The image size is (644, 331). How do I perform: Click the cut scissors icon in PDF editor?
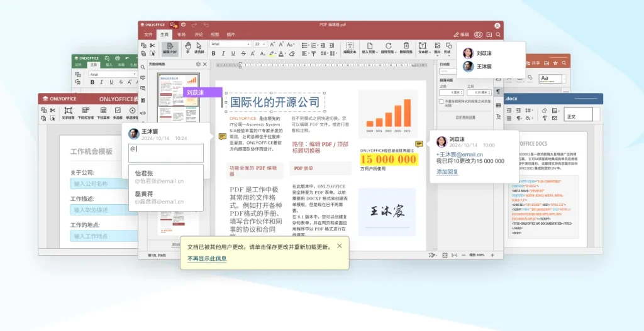152,45
